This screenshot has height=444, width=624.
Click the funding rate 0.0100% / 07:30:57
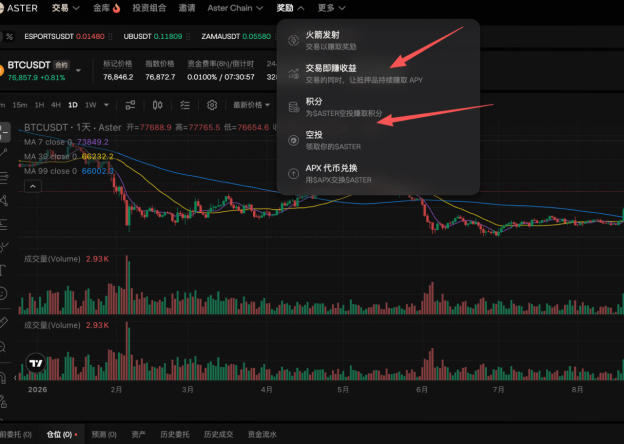coord(221,77)
